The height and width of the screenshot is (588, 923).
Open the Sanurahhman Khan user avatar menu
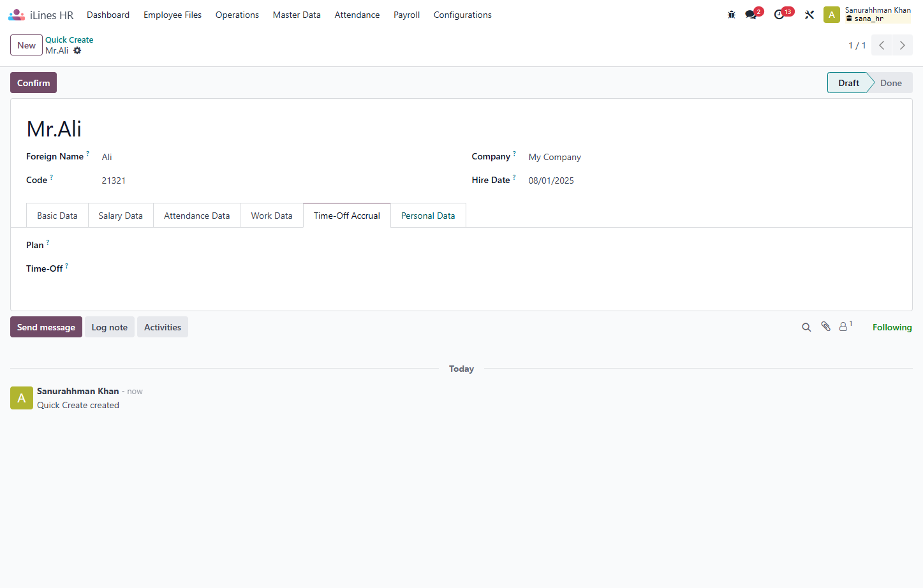(832, 15)
